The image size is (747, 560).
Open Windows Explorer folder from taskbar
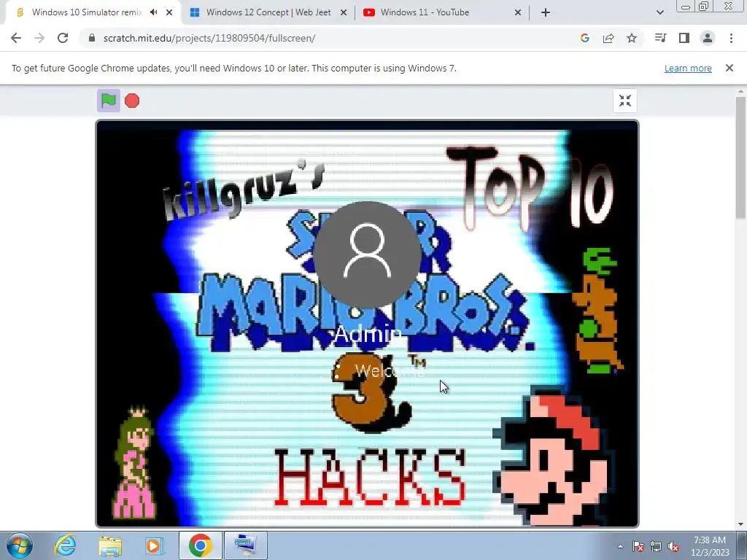point(110,545)
